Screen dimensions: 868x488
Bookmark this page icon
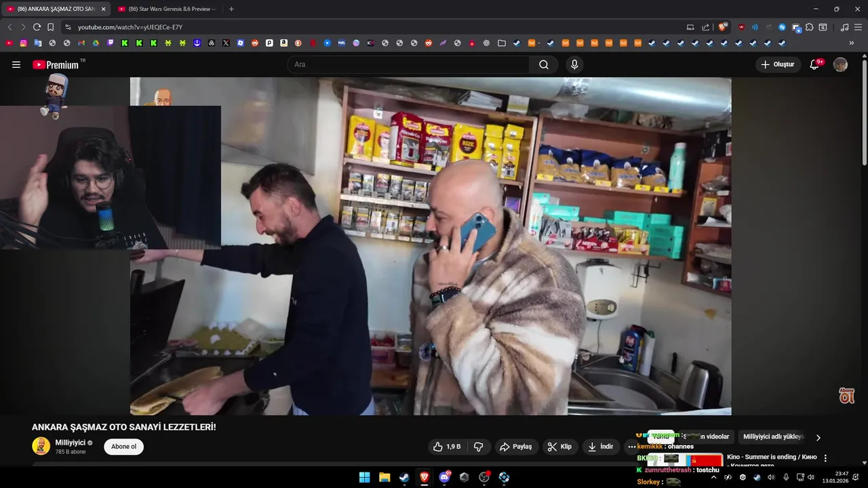51,27
